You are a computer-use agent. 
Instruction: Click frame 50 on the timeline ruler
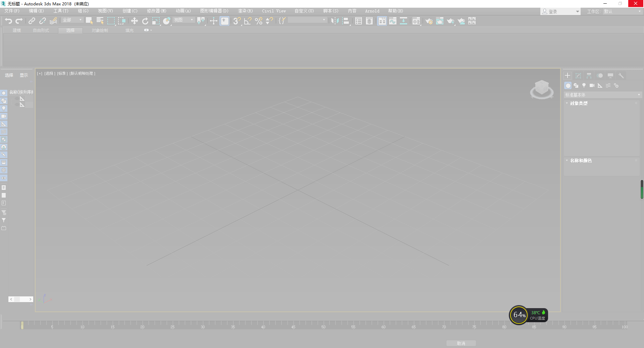323,327
